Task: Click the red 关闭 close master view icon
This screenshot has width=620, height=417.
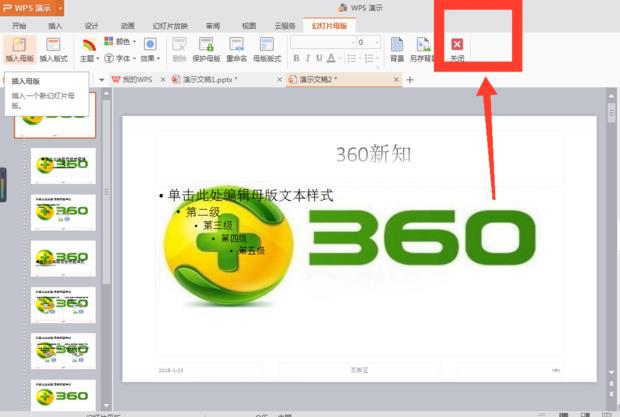Action: click(x=457, y=44)
